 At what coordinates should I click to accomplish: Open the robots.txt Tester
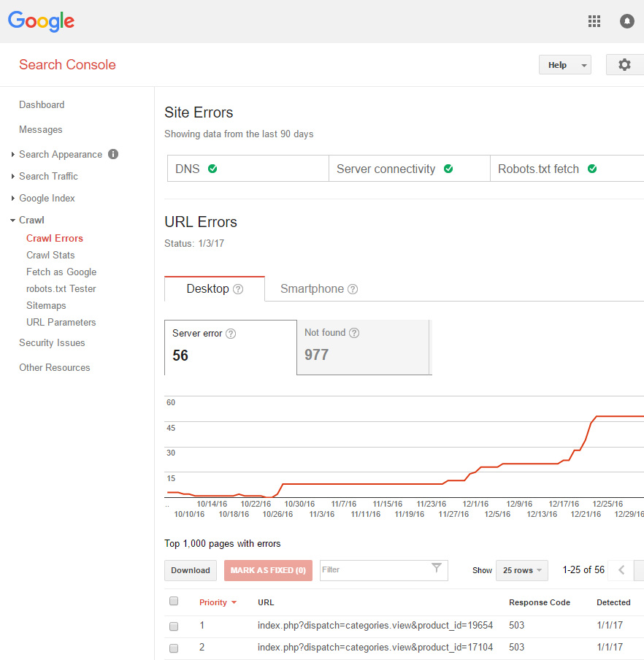[61, 289]
